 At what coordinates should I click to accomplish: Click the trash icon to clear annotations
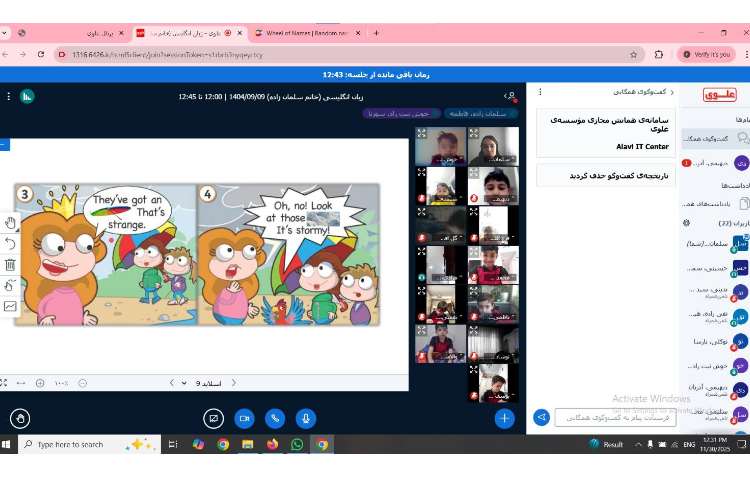pyautogui.click(x=10, y=264)
